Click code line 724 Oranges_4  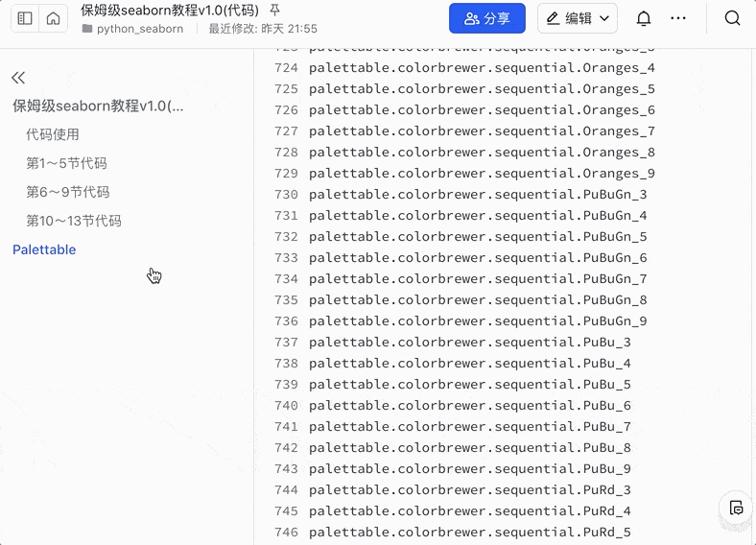(x=482, y=68)
